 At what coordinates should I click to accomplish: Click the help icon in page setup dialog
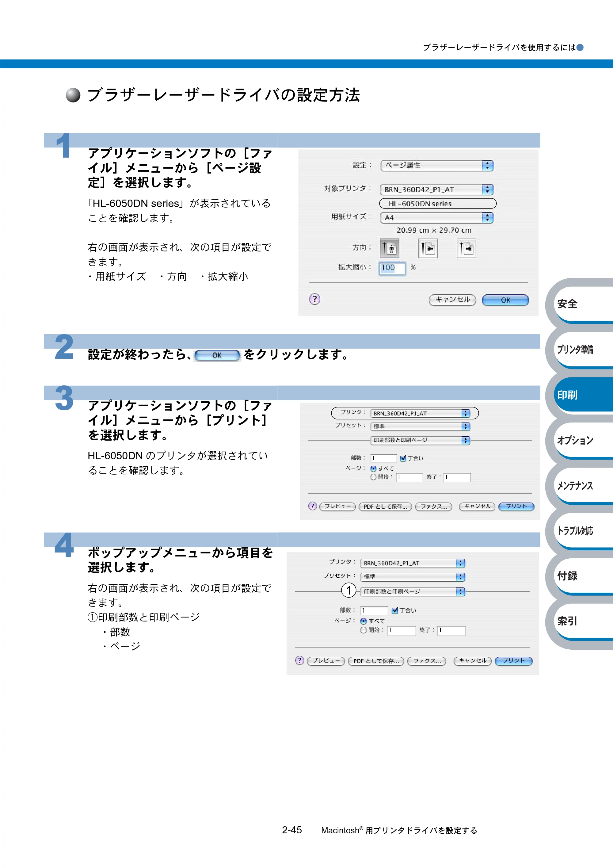[314, 300]
